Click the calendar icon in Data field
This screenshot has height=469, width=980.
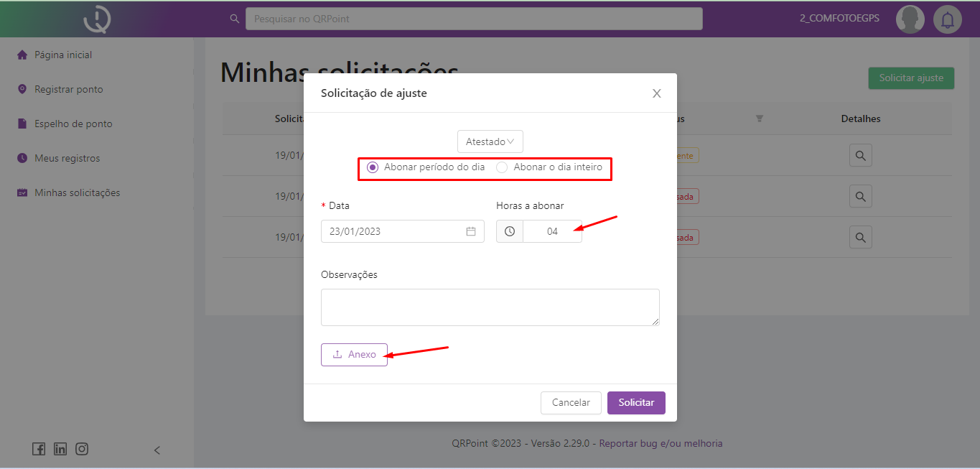471,231
